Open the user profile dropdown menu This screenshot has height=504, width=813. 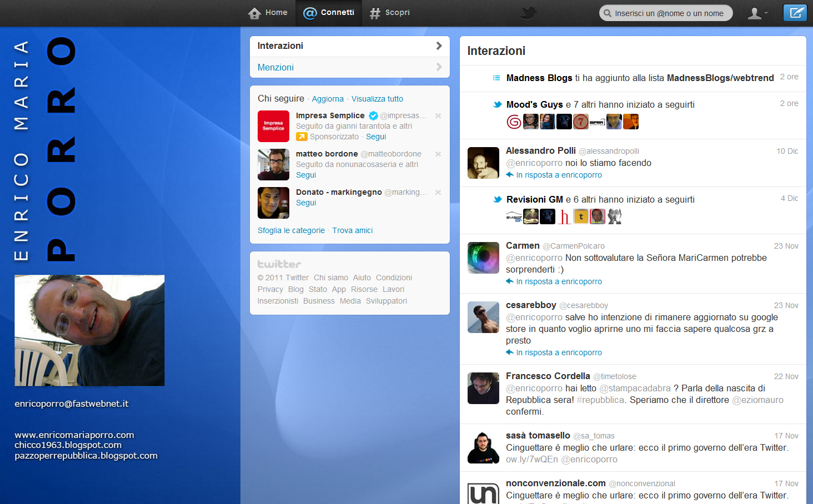(x=757, y=13)
